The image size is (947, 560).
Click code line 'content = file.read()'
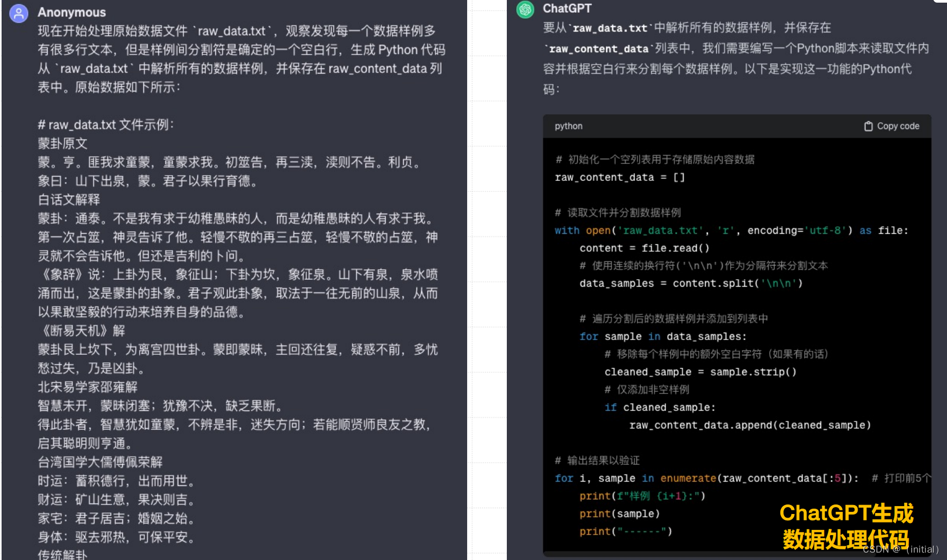644,248
